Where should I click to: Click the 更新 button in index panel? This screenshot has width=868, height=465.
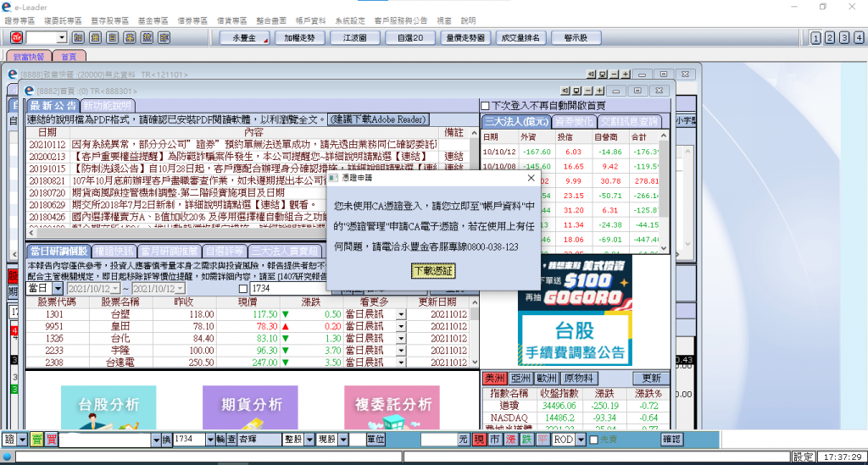(651, 379)
